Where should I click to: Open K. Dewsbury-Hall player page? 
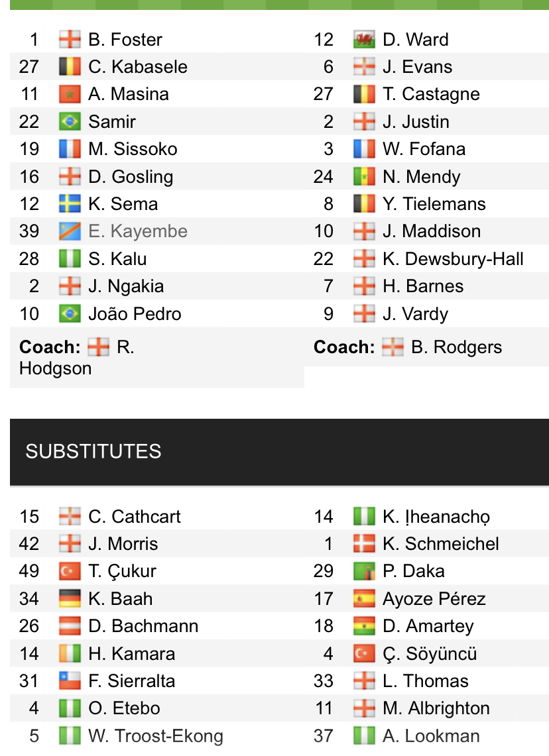[453, 259]
